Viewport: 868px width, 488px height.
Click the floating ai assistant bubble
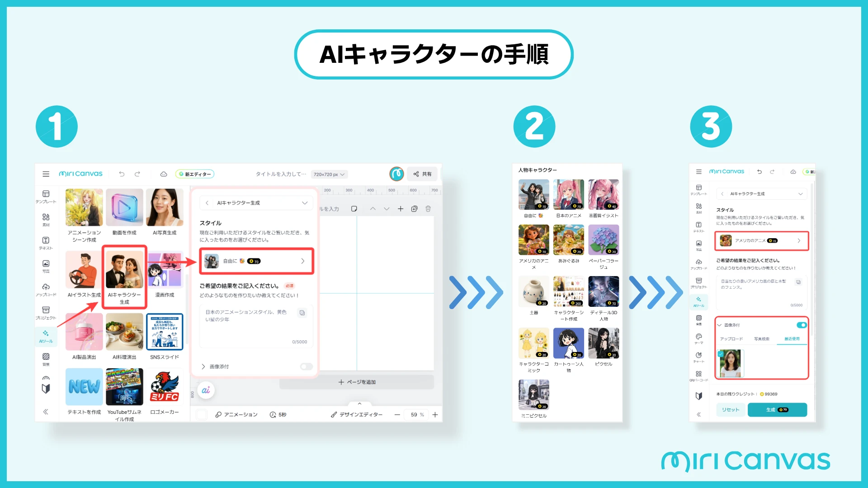tap(206, 390)
